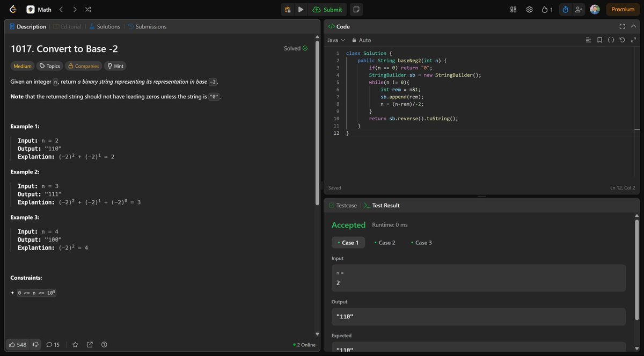Open the Math problem list
Viewport: 644px width, 356px height.
click(x=39, y=9)
